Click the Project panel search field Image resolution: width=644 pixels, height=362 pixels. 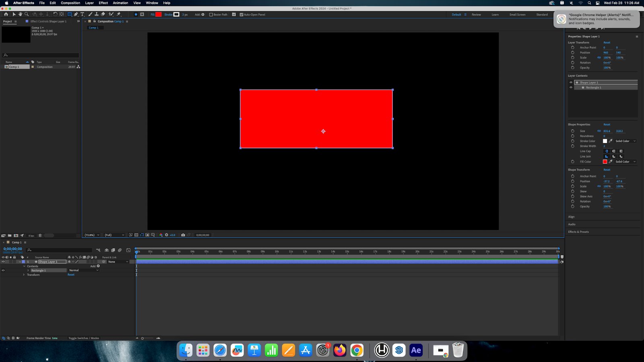click(x=40, y=55)
